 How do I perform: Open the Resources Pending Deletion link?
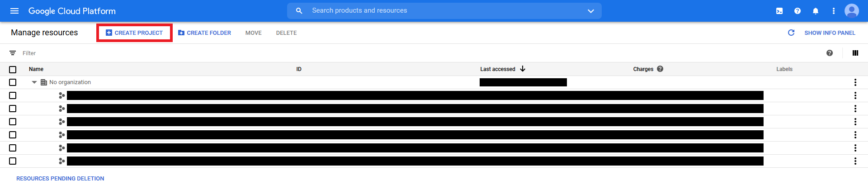click(60, 179)
